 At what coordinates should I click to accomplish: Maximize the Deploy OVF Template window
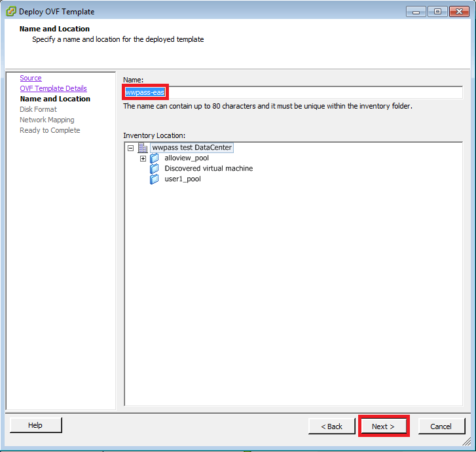pos(437,12)
